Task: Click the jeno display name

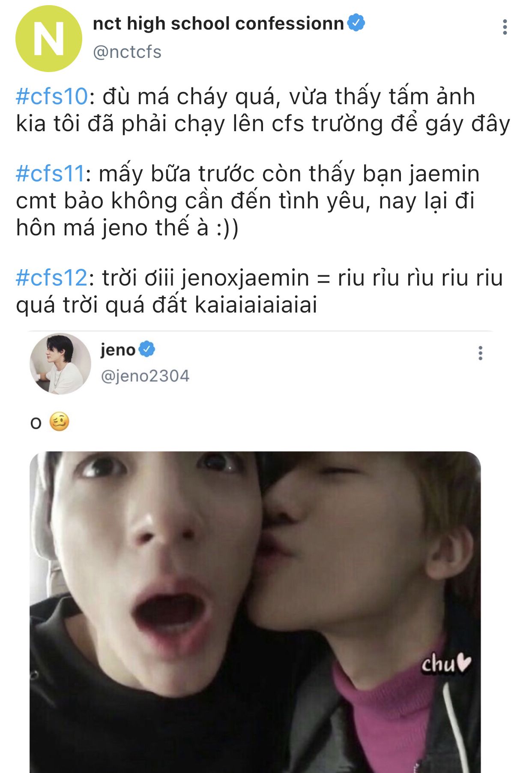Action: [118, 350]
